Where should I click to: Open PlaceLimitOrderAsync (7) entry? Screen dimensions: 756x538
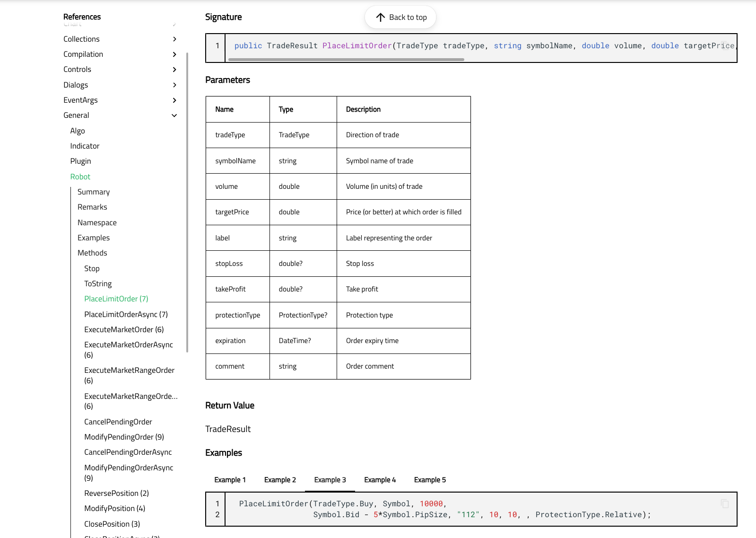click(x=126, y=315)
